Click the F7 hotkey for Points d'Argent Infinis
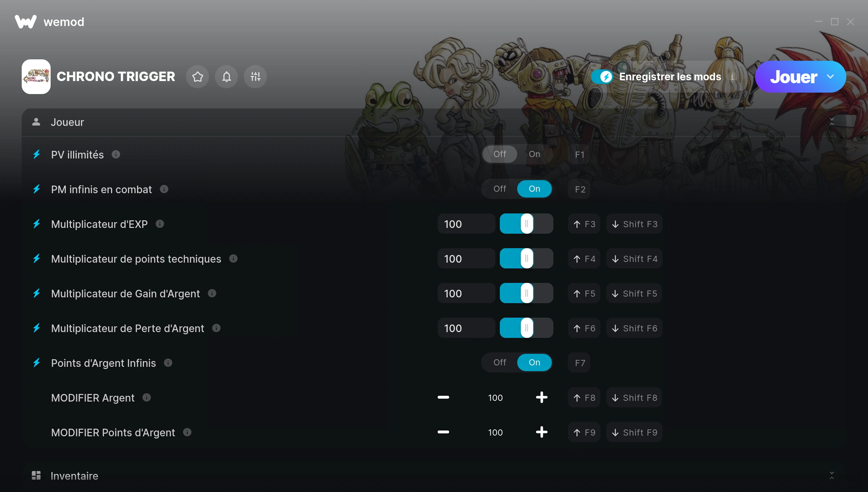Viewport: 868px width, 492px height. point(579,362)
